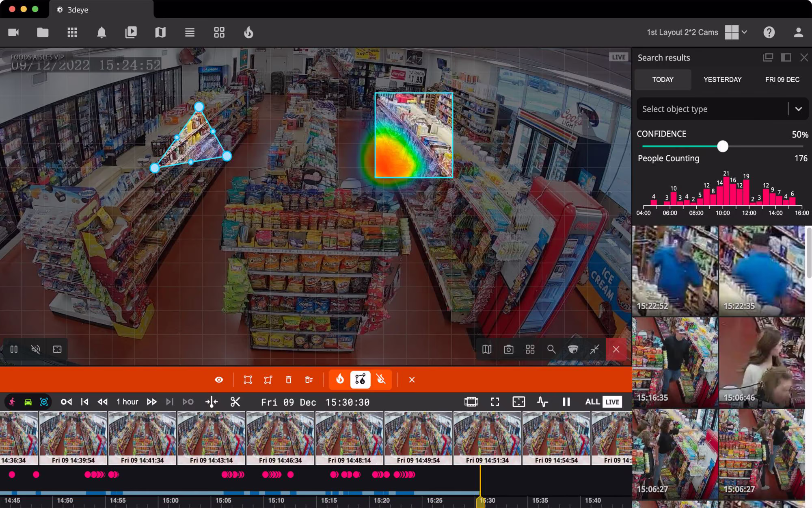Open the help question mark icon
This screenshot has height=508, width=812.
(769, 32)
